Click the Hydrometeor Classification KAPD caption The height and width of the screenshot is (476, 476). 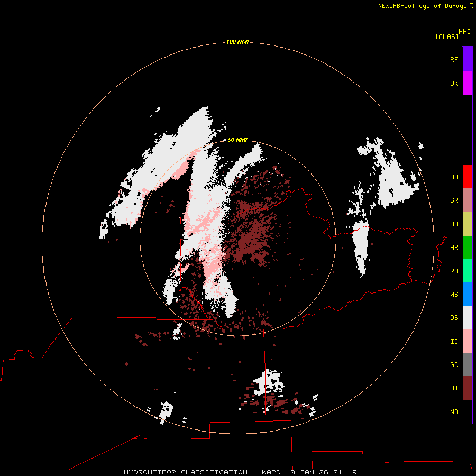(x=240, y=472)
